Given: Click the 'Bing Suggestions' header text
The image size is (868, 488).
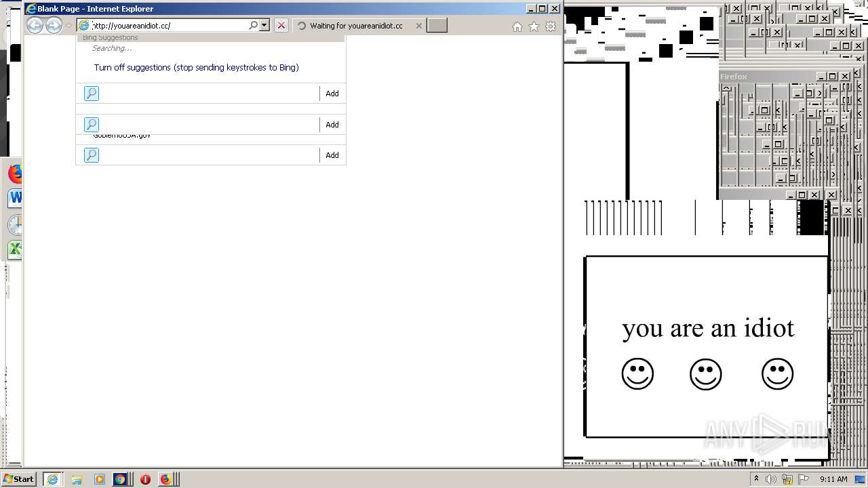Looking at the screenshot, I should (110, 37).
